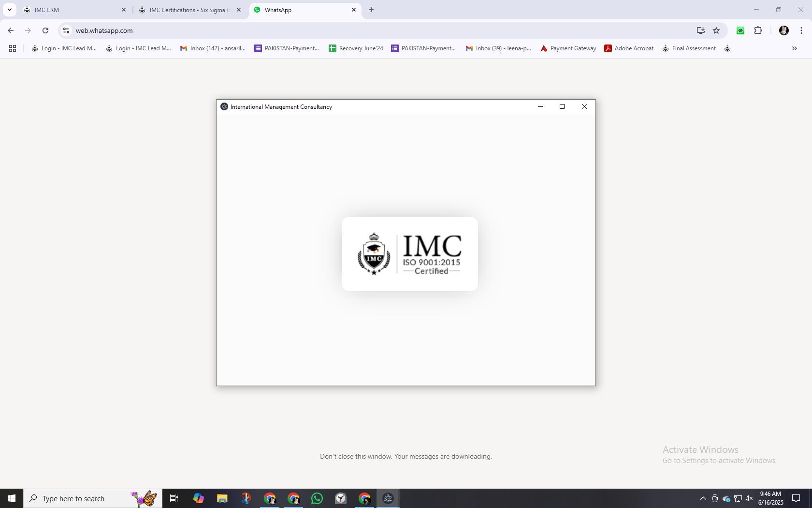The image size is (812, 508).
Task: Close the International Management Consultancy window
Action: 584,106
